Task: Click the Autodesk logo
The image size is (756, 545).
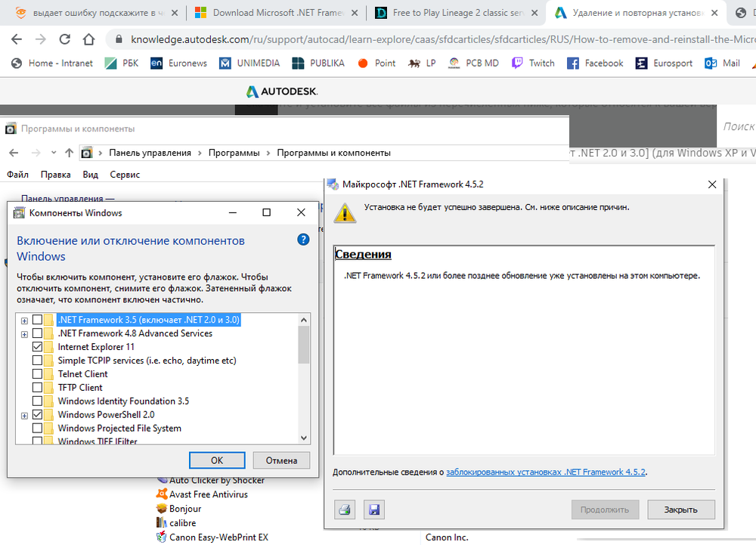Action: tap(282, 91)
